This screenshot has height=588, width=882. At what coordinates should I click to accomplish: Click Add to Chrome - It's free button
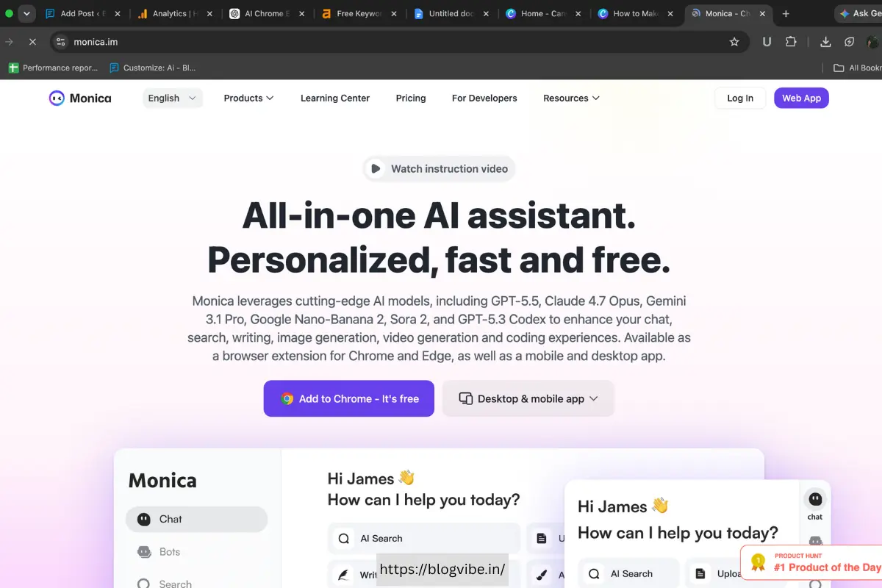[349, 398]
